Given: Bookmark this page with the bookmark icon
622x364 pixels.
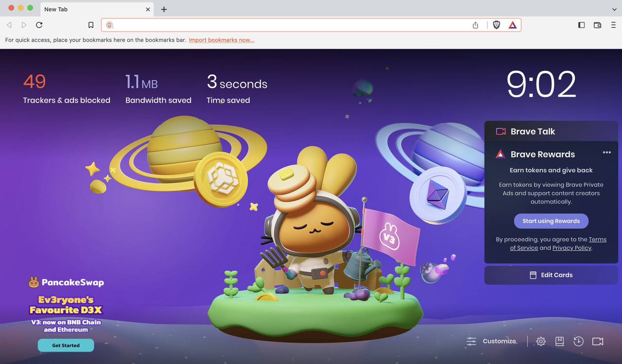Looking at the screenshot, I should 91,25.
